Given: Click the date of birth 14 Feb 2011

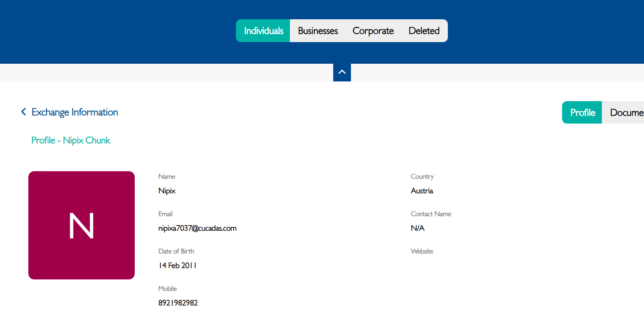Looking at the screenshot, I should (177, 266).
